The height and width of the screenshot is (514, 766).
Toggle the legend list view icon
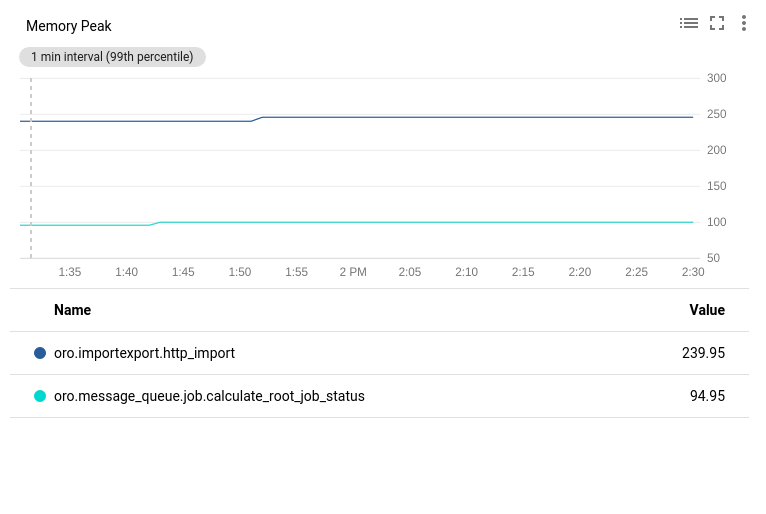[688, 23]
